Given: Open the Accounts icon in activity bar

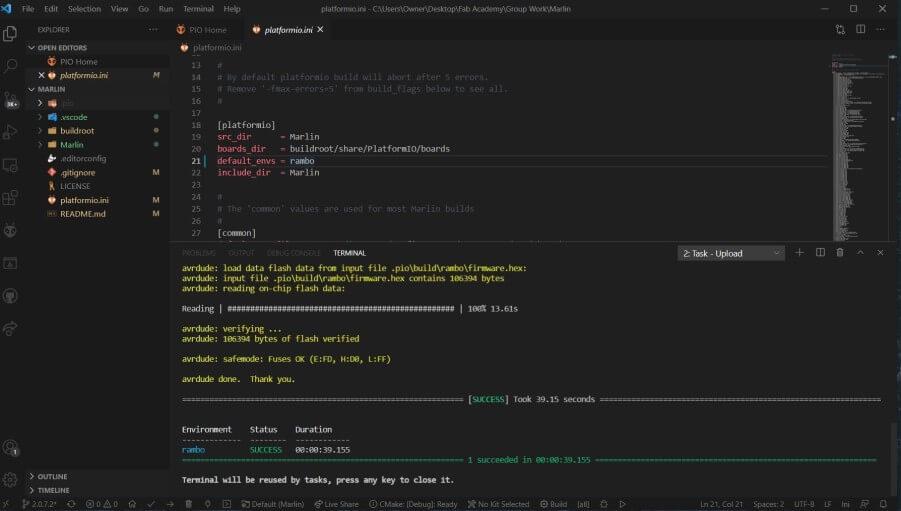Looking at the screenshot, I should point(10,447).
